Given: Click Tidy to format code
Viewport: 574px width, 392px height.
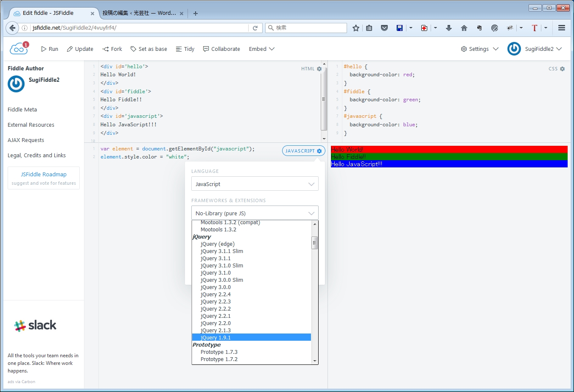Looking at the screenshot, I should [185, 49].
